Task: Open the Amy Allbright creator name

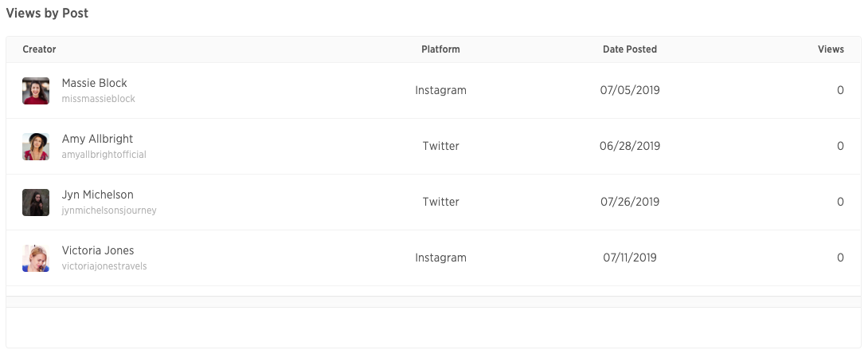Action: (97, 139)
